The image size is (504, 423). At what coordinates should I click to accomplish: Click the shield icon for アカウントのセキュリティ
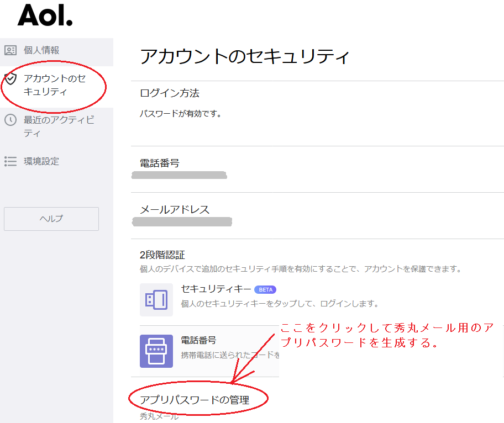[x=10, y=78]
